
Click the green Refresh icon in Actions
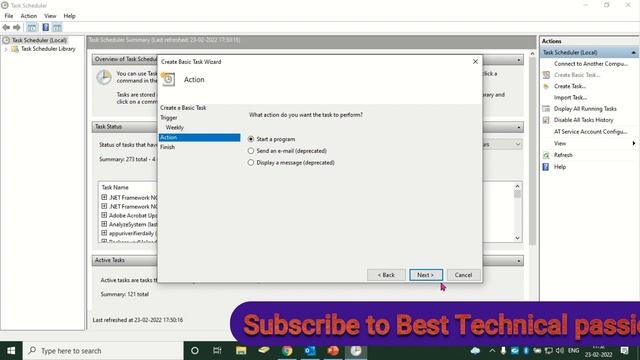(546, 155)
